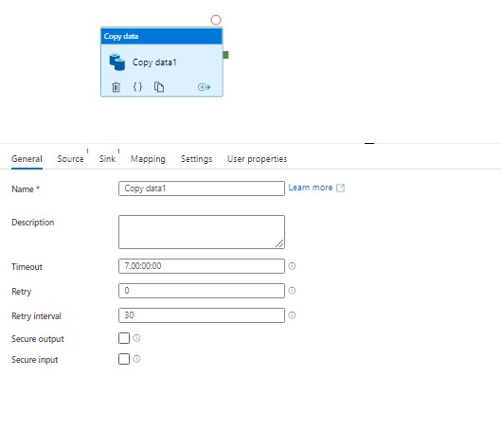Click the Copy data cylinders icon
The width and height of the screenshot is (501, 448).
[116, 62]
